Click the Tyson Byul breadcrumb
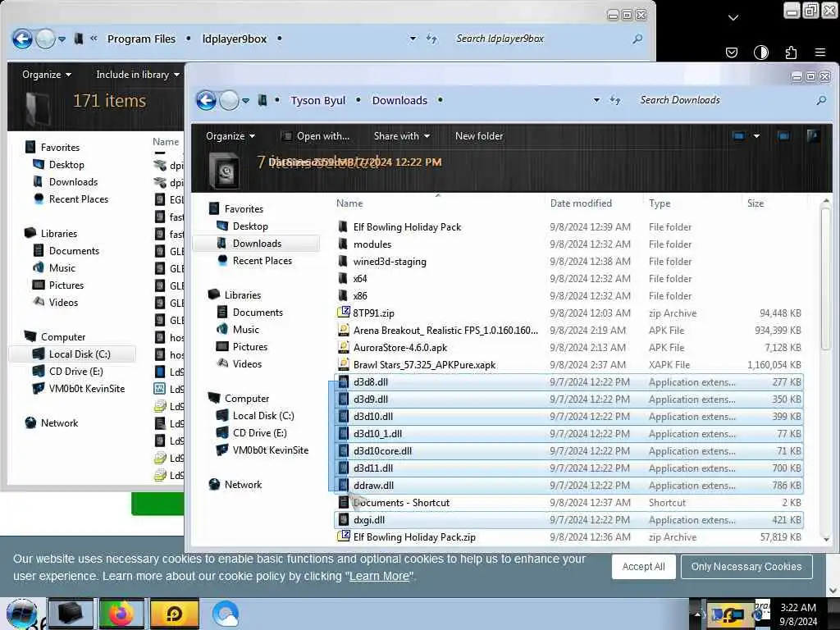 (317, 100)
